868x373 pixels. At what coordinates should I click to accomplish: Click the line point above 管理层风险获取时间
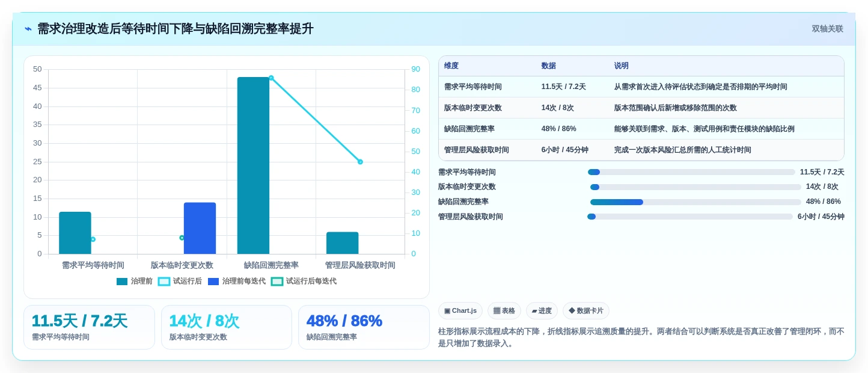coord(360,162)
